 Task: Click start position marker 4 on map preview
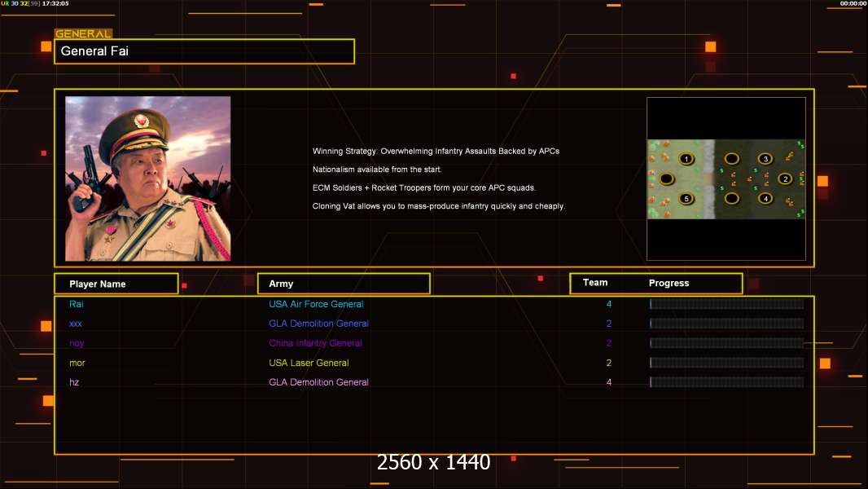[x=765, y=198]
